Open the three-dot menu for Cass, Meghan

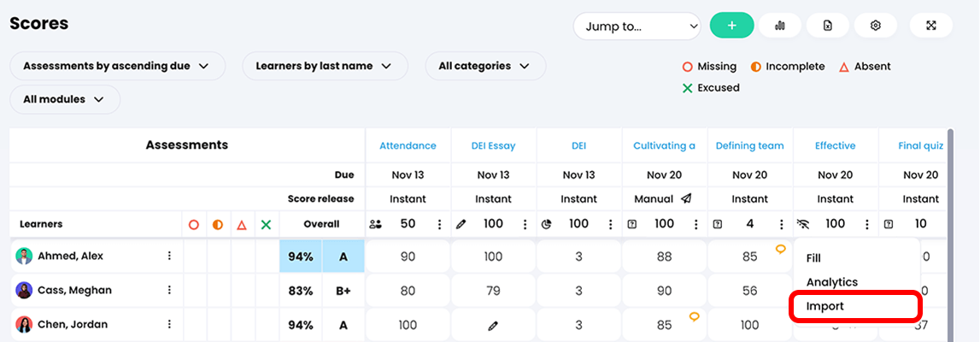[169, 290]
